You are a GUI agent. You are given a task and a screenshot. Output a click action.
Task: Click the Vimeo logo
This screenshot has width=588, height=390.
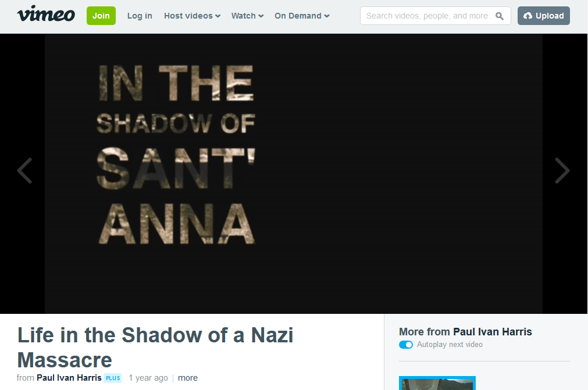click(46, 14)
